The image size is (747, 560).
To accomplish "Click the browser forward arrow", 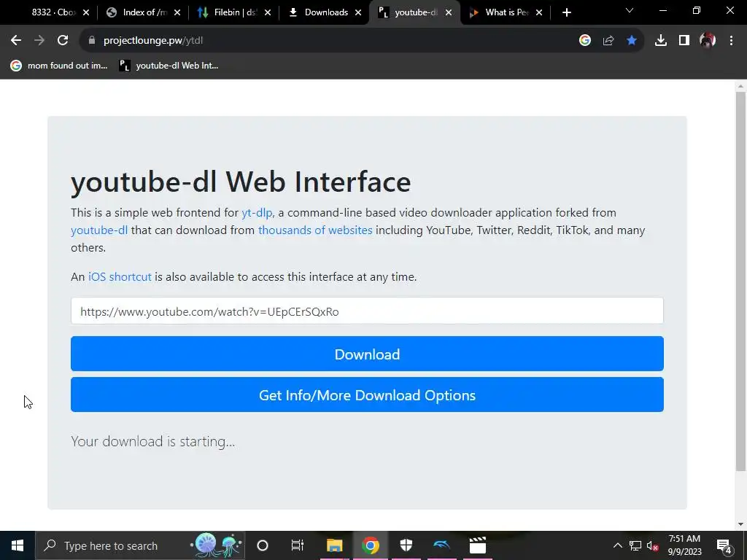I will point(39,41).
